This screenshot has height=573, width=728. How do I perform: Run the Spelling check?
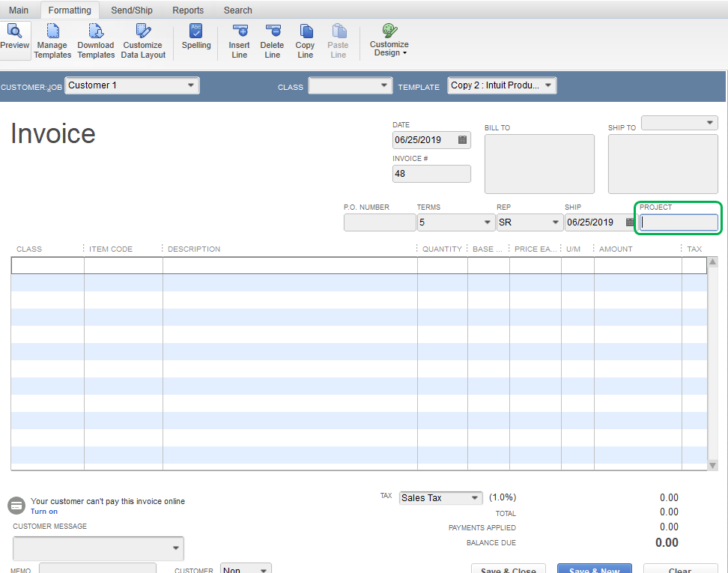coord(196,36)
